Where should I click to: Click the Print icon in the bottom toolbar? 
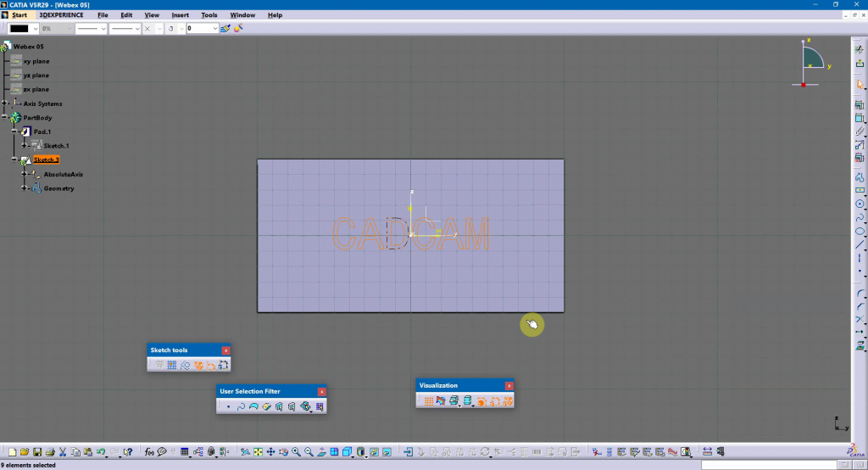[51, 452]
